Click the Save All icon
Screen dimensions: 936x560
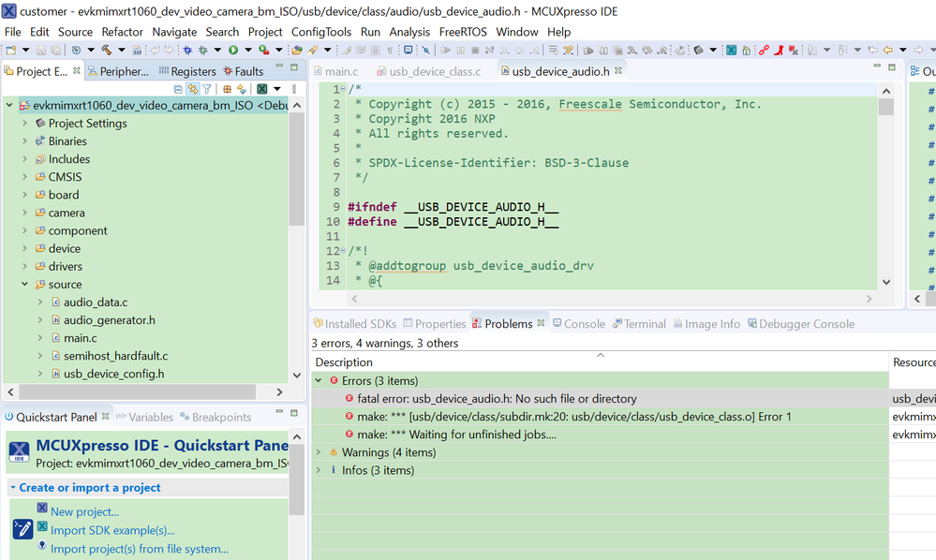55,50
